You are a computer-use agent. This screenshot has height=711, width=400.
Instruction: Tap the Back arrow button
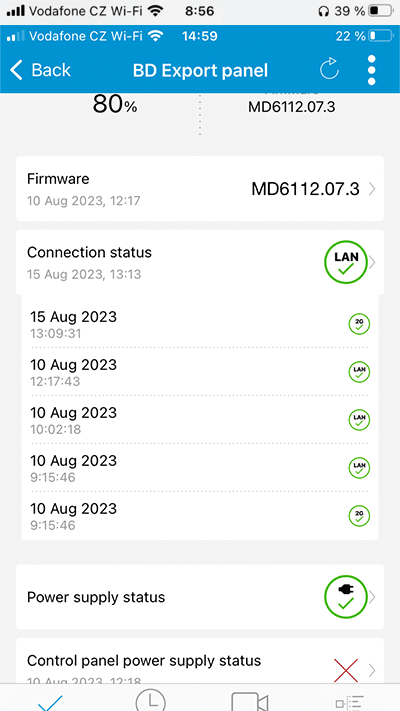(x=40, y=70)
